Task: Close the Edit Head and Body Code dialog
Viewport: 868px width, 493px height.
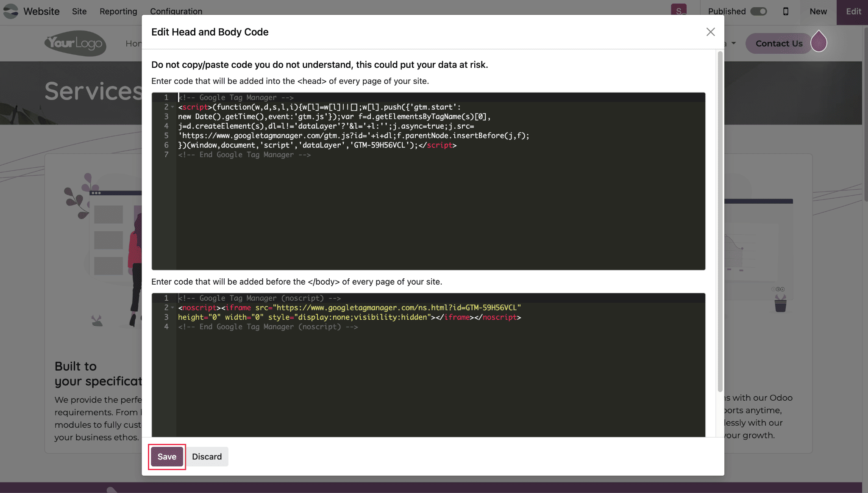Action: [x=710, y=32]
